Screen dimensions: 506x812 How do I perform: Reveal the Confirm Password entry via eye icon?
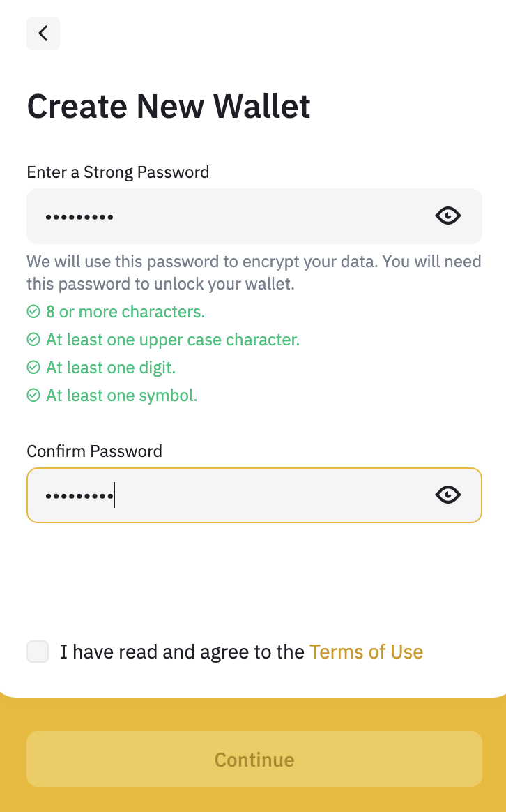448,495
